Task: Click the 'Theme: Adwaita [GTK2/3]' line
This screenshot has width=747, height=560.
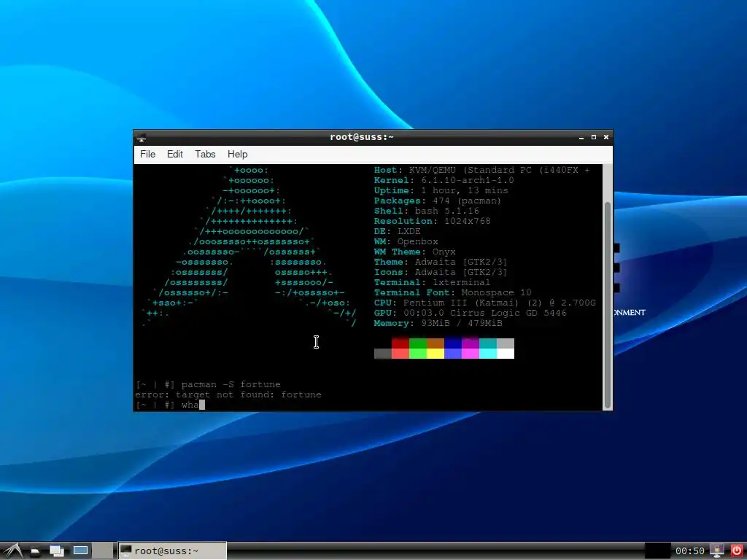Action: point(441,262)
